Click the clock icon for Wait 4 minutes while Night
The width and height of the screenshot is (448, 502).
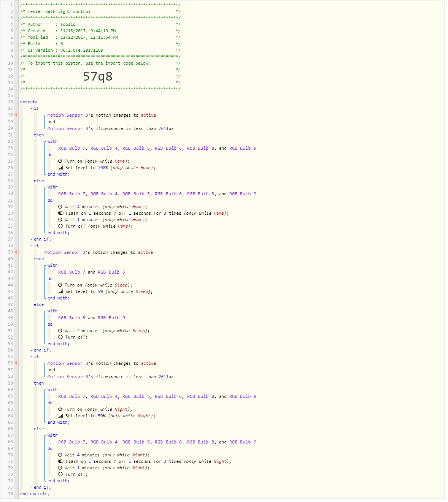(60, 455)
